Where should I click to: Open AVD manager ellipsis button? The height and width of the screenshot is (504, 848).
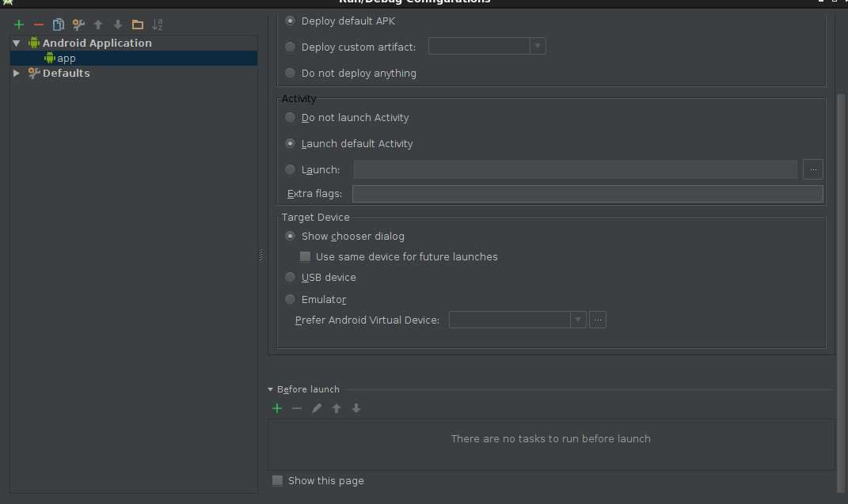[598, 320]
